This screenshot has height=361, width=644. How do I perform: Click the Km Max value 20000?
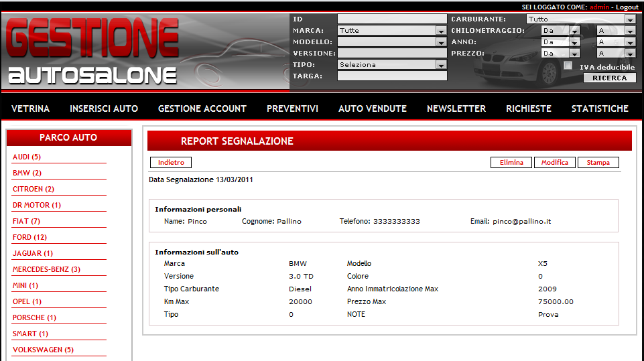pos(300,301)
